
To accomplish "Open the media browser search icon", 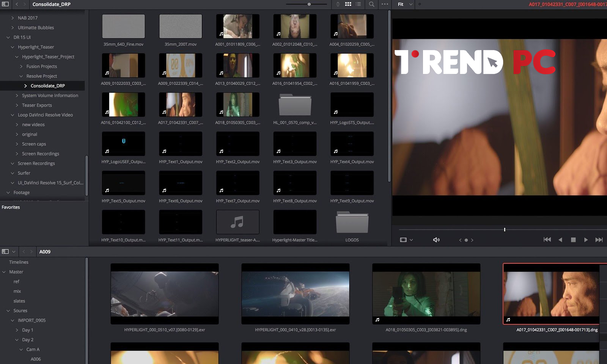I will click(371, 4).
